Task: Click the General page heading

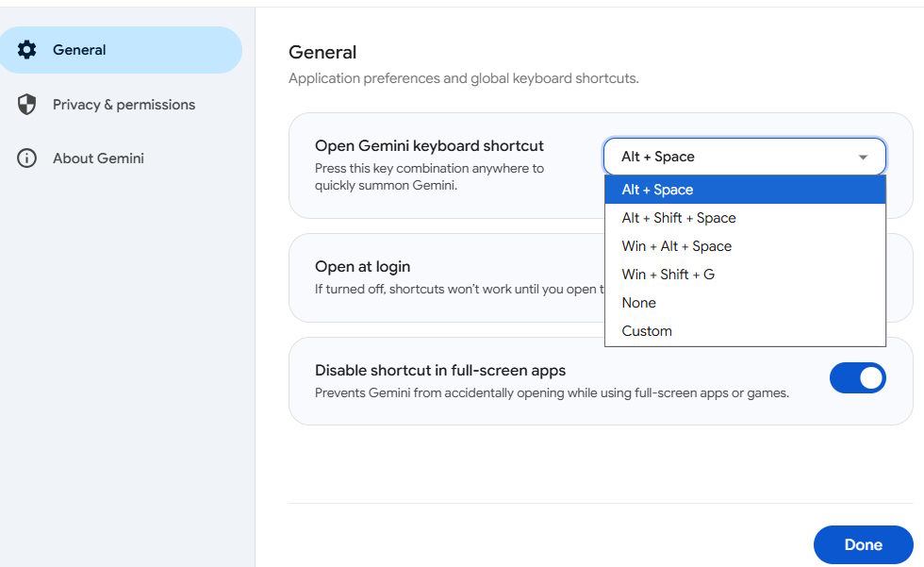Action: click(322, 53)
